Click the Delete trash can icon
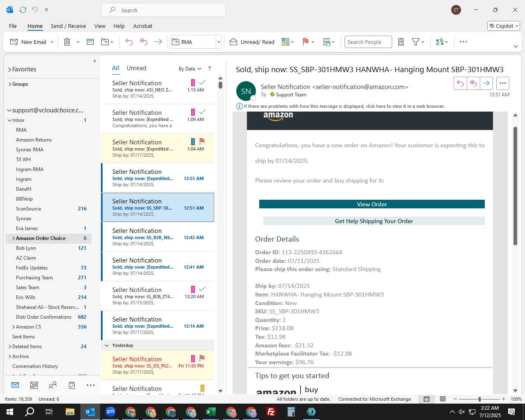525x420 pixels. click(67, 42)
